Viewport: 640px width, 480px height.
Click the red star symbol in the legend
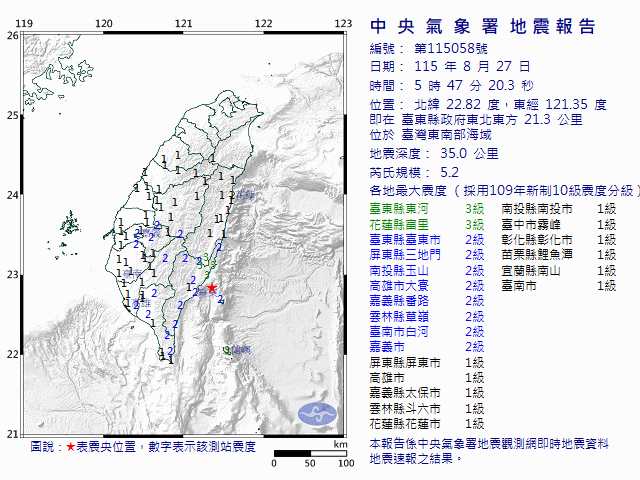(71, 447)
